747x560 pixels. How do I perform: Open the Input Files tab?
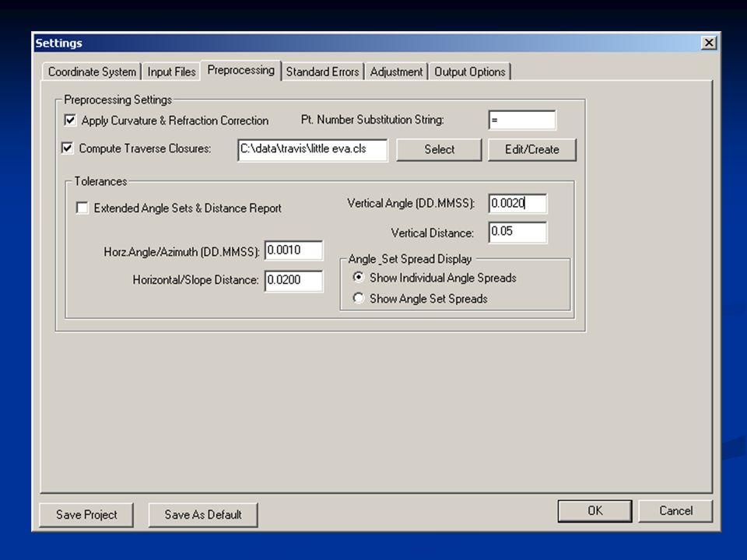tap(171, 72)
